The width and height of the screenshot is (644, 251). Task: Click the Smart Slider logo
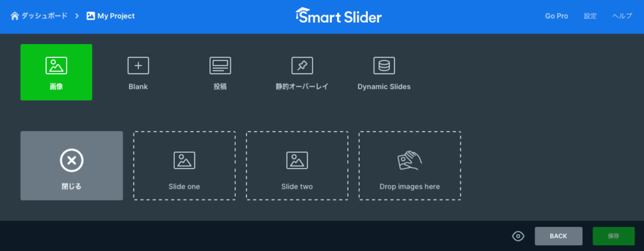[338, 16]
